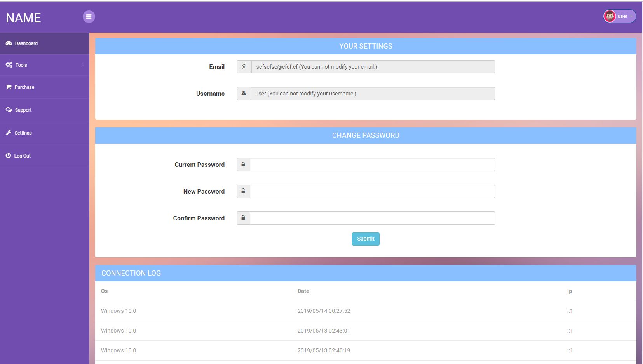Screen dimensions: 643x364
Task: Click the disabled Username field
Action: tap(373, 94)
